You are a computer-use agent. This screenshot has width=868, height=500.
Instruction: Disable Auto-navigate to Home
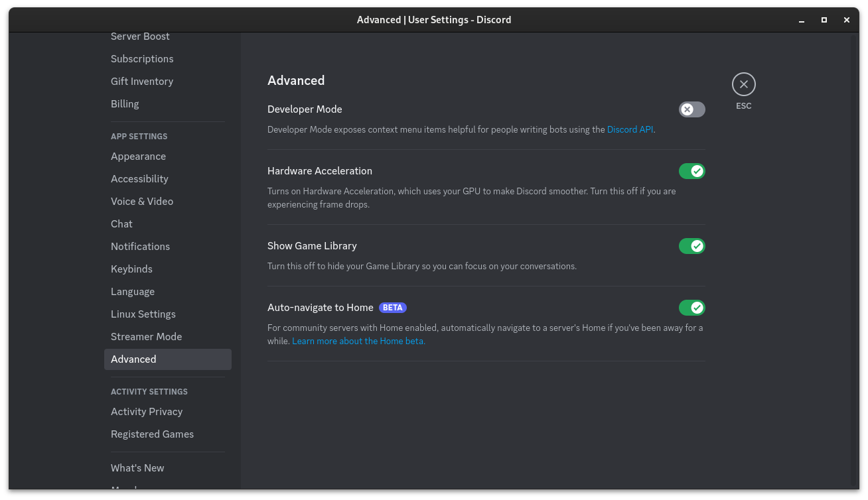coord(691,307)
